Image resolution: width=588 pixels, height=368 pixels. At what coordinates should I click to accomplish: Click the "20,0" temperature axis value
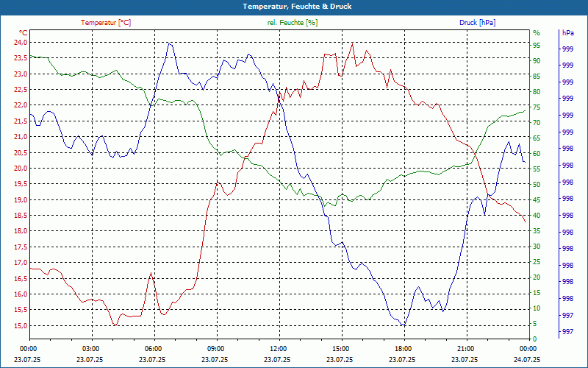coord(21,169)
